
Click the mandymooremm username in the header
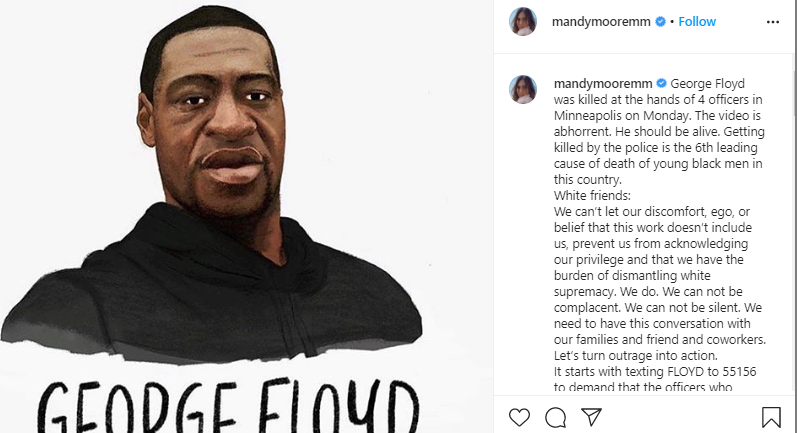[x=601, y=21]
